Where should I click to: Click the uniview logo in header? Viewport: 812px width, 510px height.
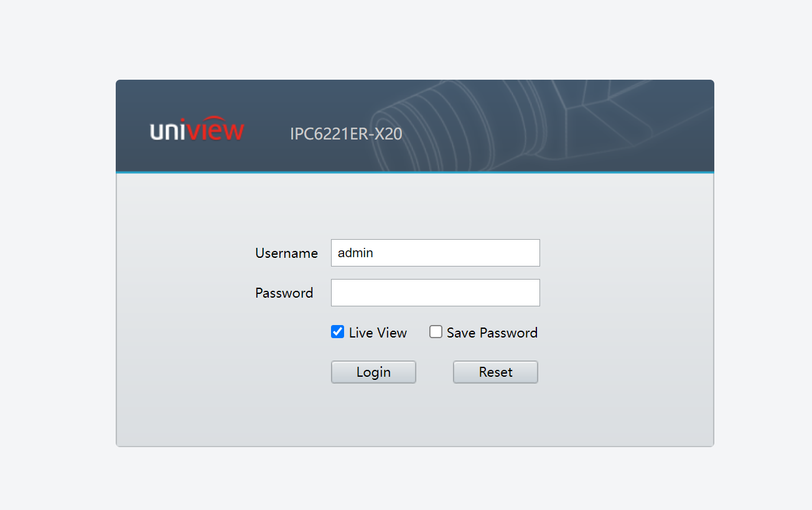pos(197,131)
